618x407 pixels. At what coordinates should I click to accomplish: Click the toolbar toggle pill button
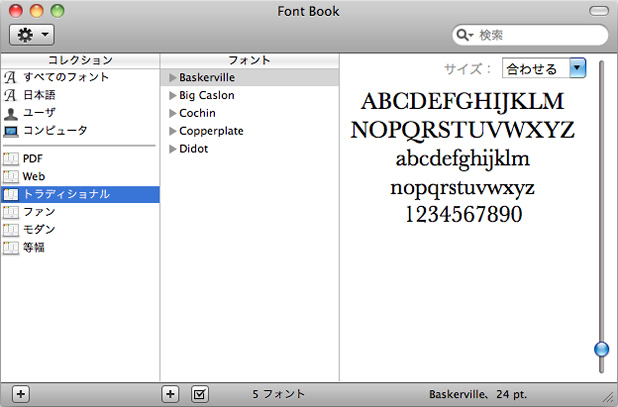coord(599,11)
